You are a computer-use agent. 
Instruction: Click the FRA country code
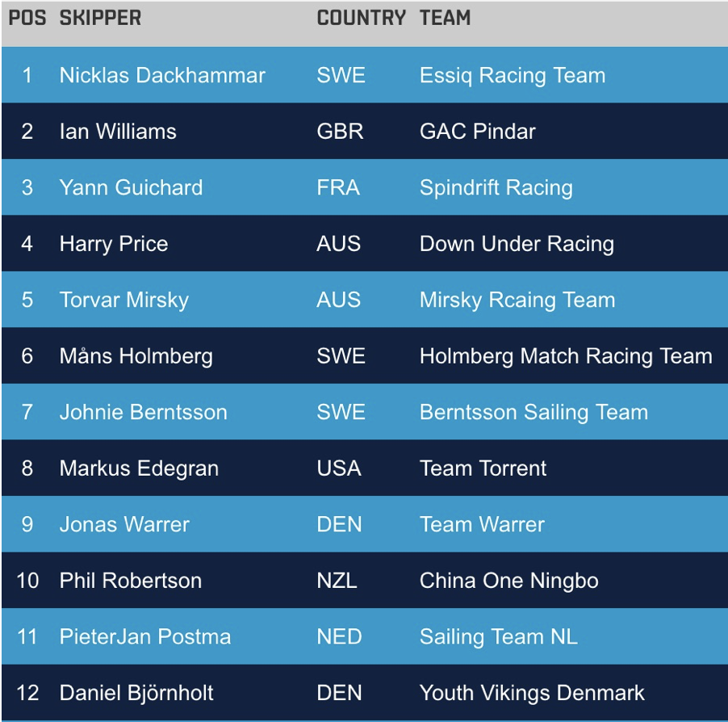[338, 187]
